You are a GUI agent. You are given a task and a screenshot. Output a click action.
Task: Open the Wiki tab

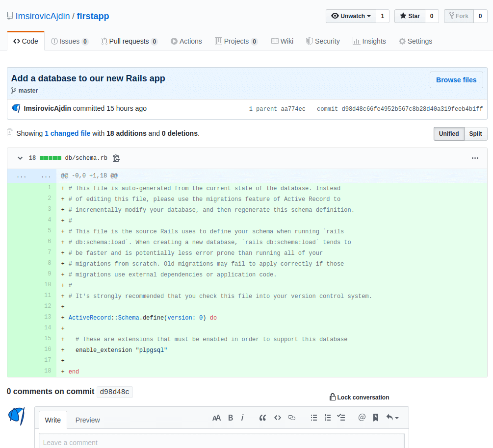click(x=282, y=41)
